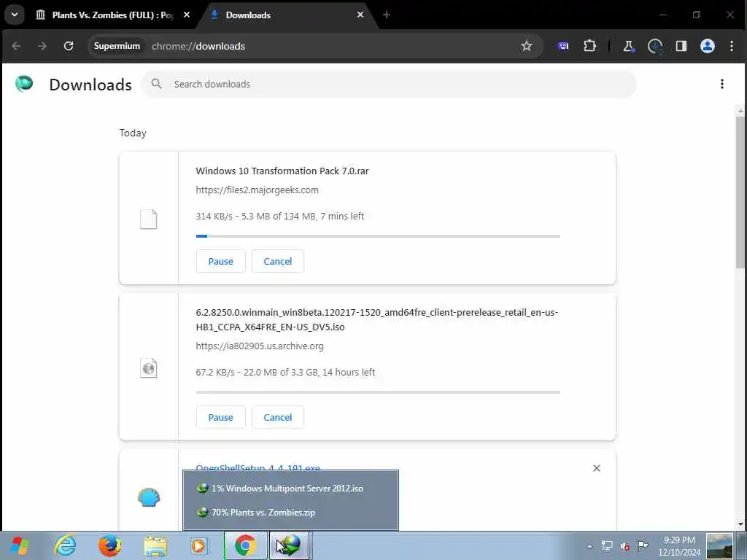Click the Supermium Downloads page logo
The width and height of the screenshot is (747, 560).
click(24, 84)
